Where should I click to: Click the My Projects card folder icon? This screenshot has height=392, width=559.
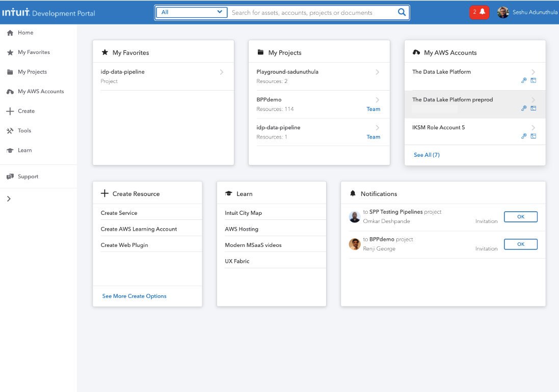point(260,52)
